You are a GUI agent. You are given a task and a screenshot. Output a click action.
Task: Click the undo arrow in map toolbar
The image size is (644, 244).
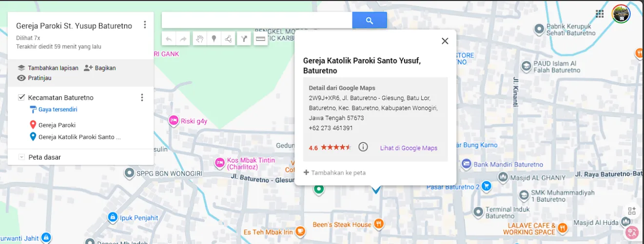tap(169, 39)
